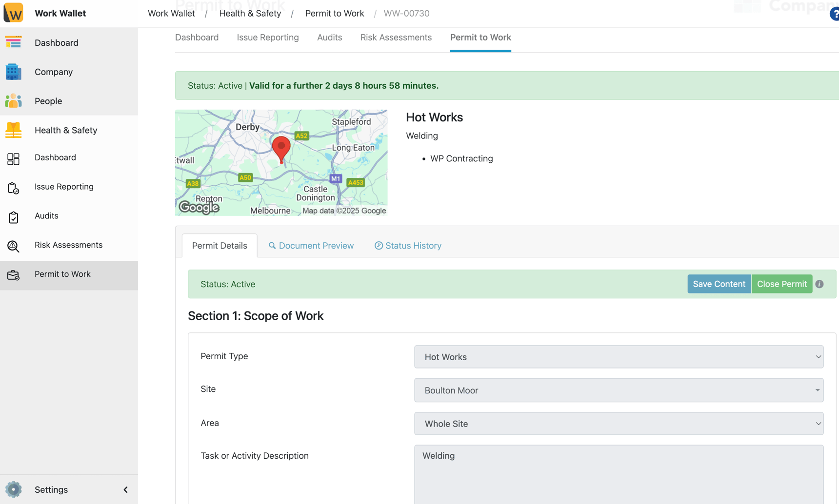Click the info icon beside Close Permit

pyautogui.click(x=819, y=284)
